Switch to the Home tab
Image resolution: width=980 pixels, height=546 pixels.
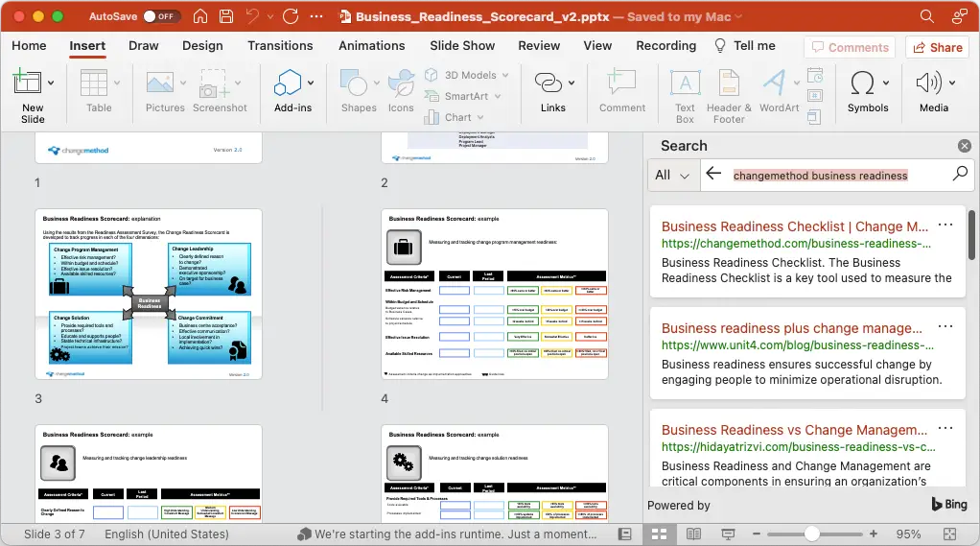coord(29,46)
